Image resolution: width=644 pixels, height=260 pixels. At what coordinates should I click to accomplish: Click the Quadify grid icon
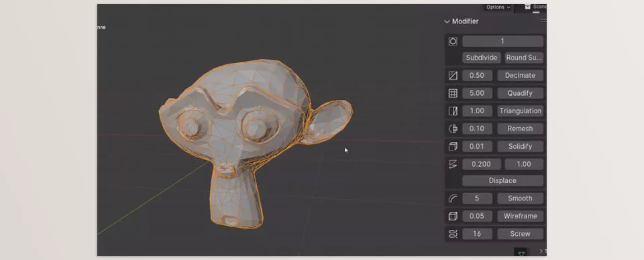tap(453, 93)
